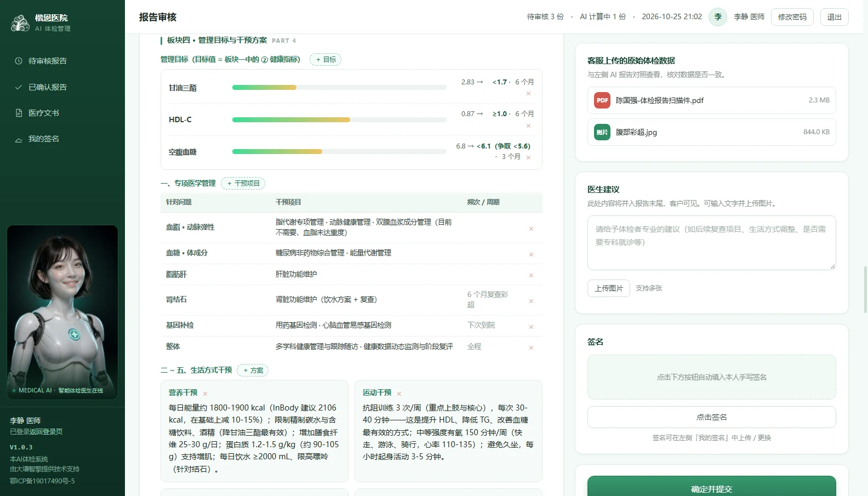This screenshot has height=496, width=868.
Task: Remove the HDL-C target row
Action: pos(528,126)
